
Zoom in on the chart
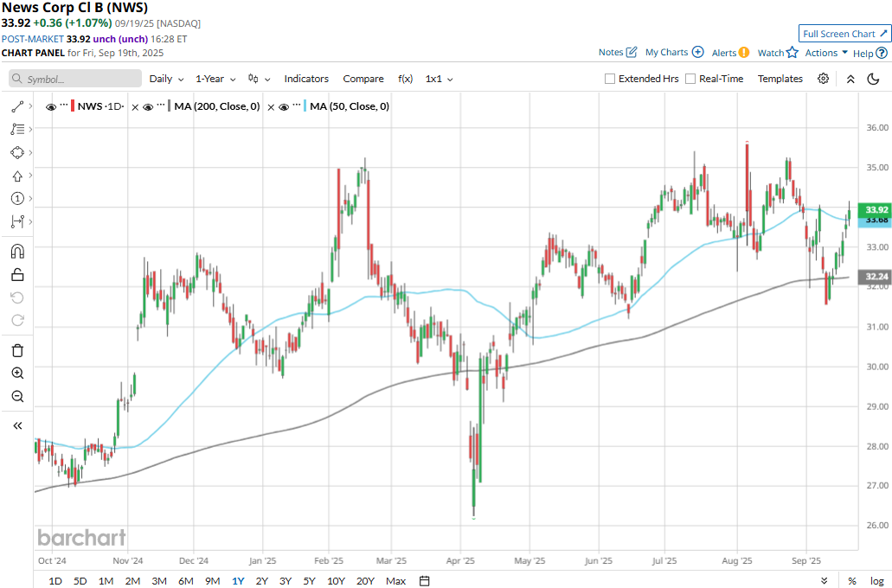[17, 374]
